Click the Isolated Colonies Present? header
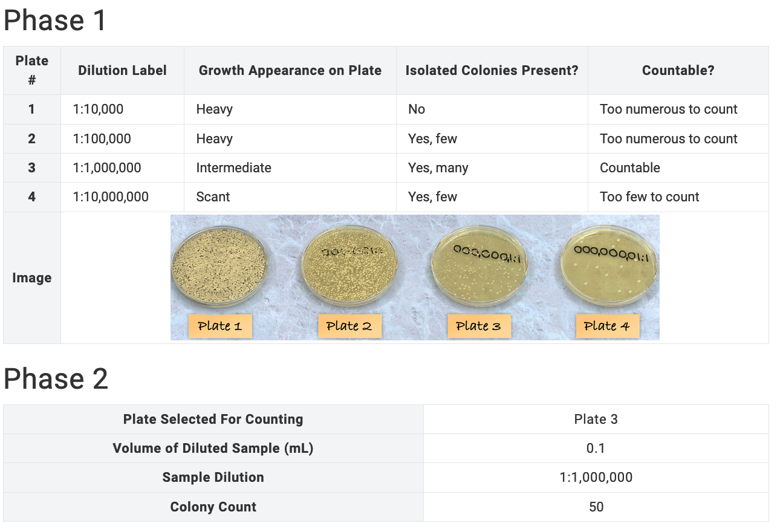Image resolution: width=780 pixels, height=532 pixels. [x=492, y=70]
